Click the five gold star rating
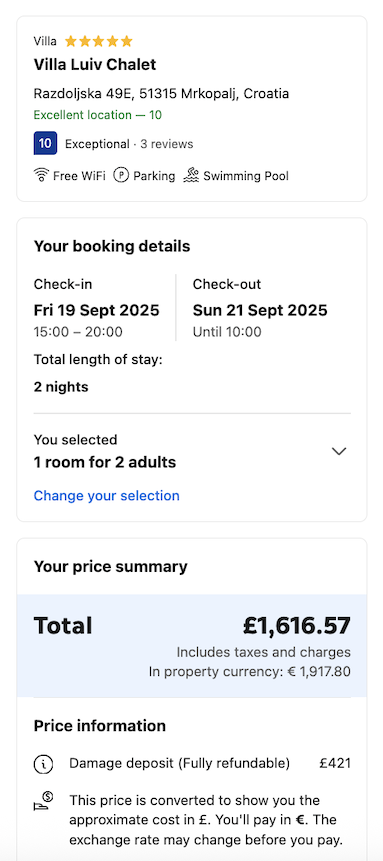This screenshot has height=861, width=383. click(99, 41)
